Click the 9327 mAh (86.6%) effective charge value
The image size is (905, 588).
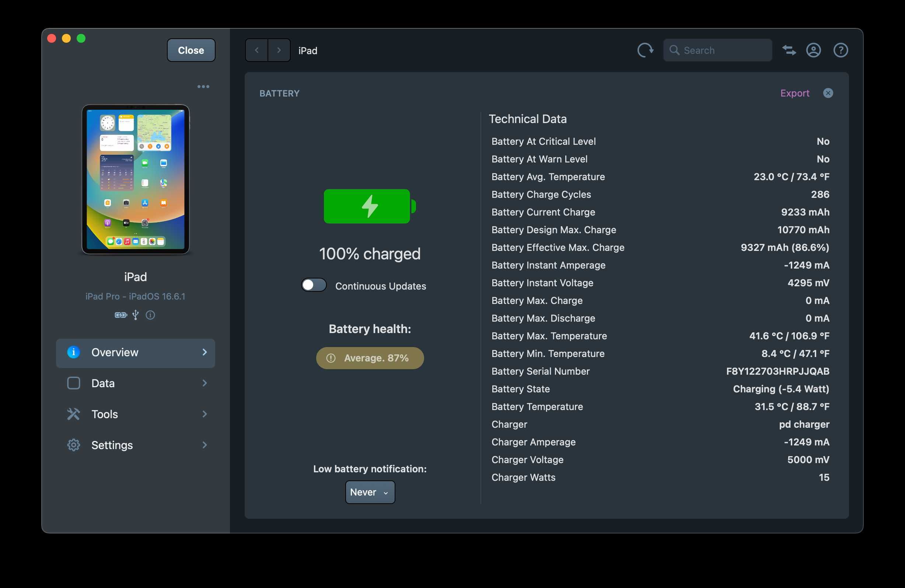point(785,248)
